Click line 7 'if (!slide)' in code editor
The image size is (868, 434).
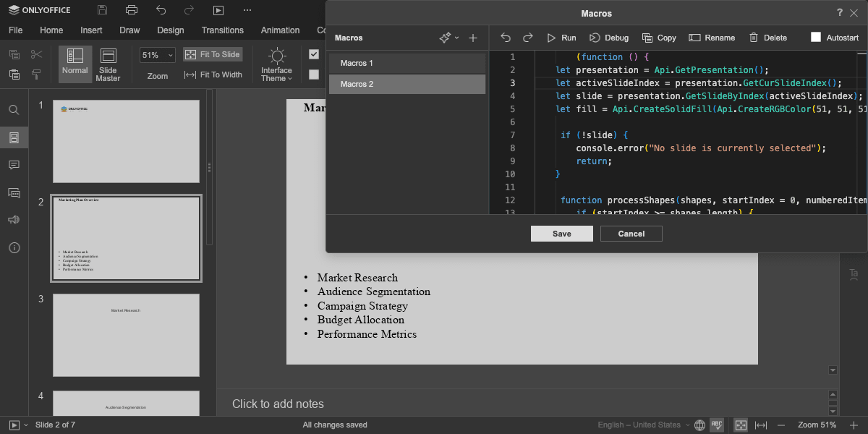coord(595,135)
